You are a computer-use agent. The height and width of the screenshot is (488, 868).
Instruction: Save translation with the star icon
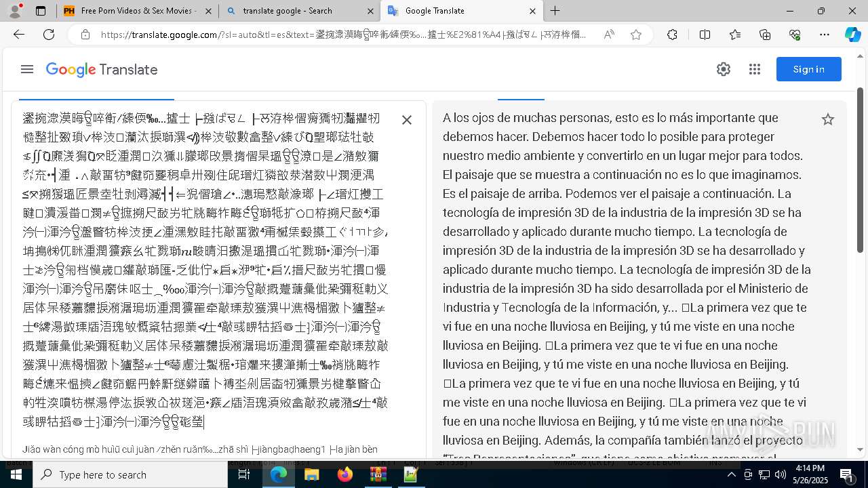tap(828, 119)
